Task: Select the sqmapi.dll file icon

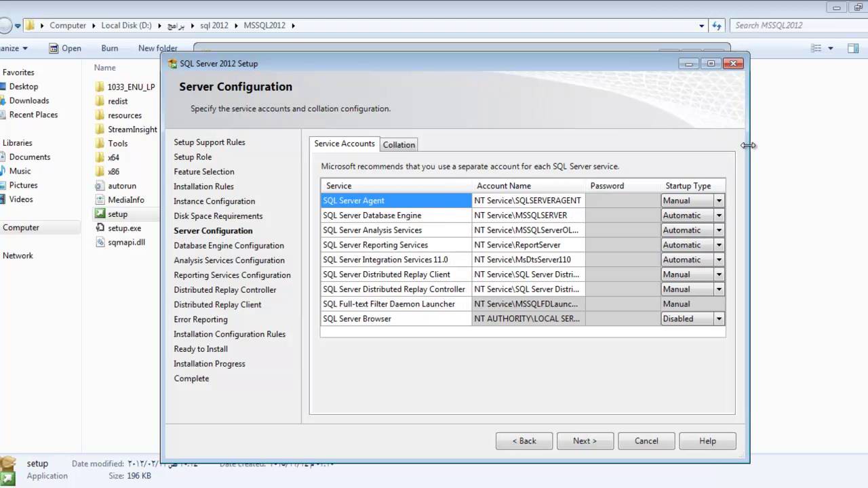Action: click(x=100, y=243)
